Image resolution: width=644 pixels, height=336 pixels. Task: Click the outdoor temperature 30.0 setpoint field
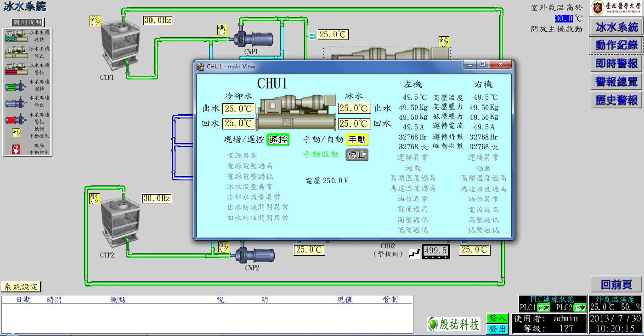564,19
